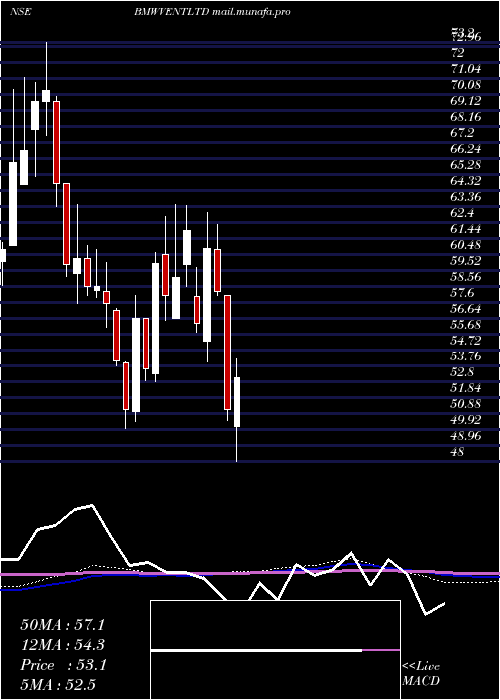500x700 pixels.
Task: Select the 50.88 price axis label
Action: (x=466, y=404)
